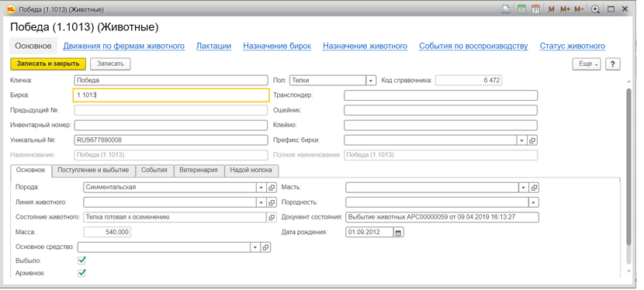Click the Записать button
The image size is (644, 290).
pos(110,64)
